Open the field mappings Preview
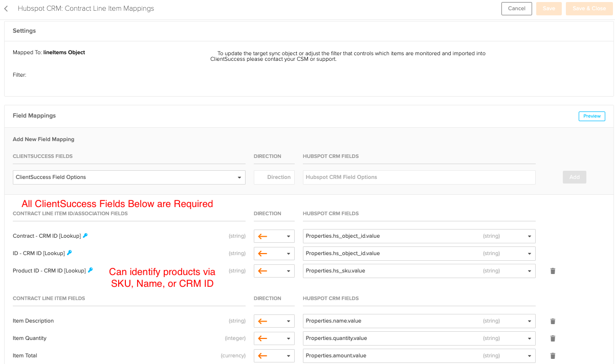Viewport: 615px width, 364px height. (x=592, y=116)
